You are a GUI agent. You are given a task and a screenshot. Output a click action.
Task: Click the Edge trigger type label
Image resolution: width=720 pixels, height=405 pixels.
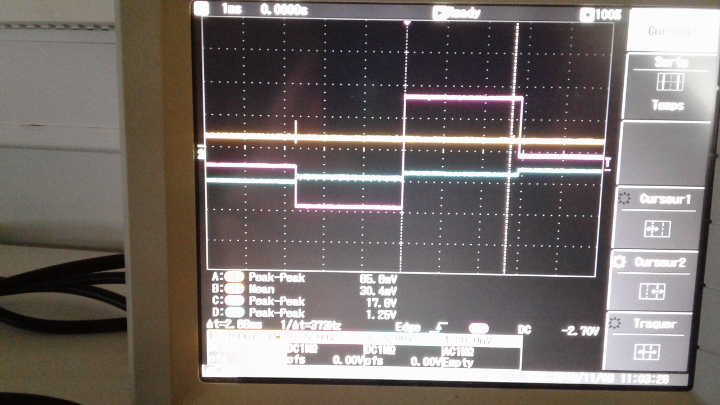[408, 327]
